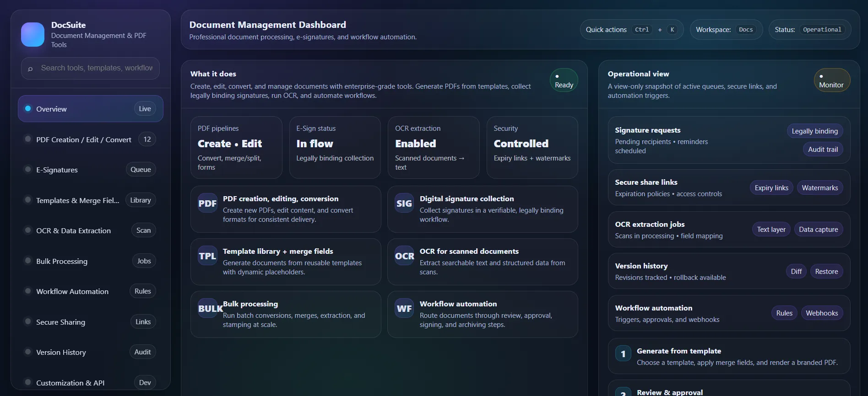The width and height of the screenshot is (868, 396).
Task: Open Version History in sidebar
Action: tap(91, 352)
